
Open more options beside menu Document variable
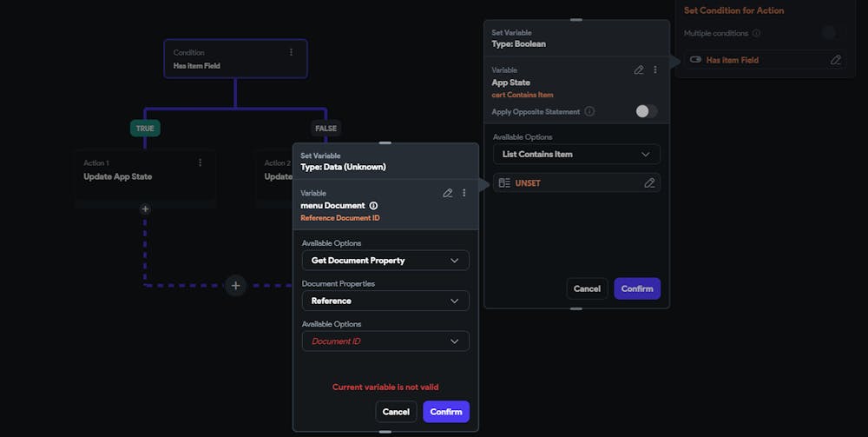(x=464, y=193)
